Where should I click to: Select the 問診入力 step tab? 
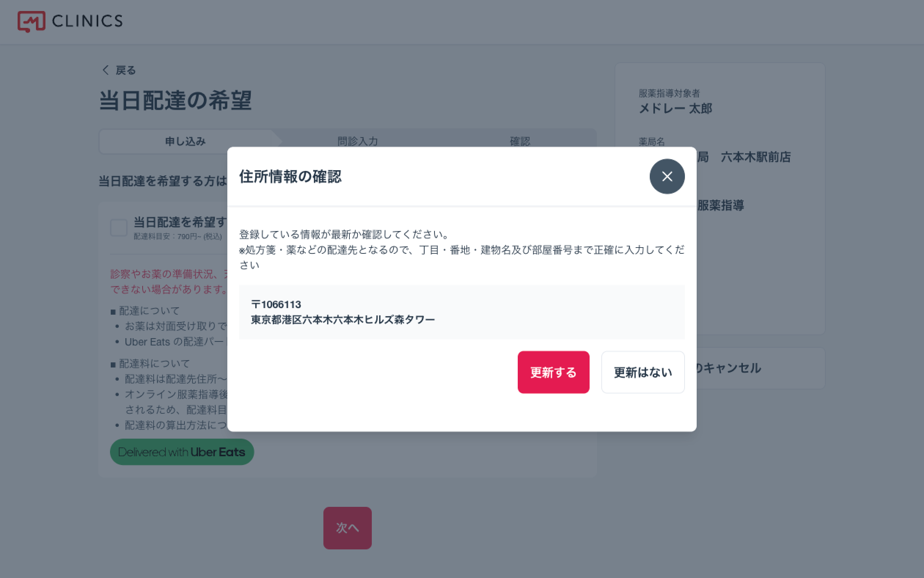pyautogui.click(x=357, y=142)
